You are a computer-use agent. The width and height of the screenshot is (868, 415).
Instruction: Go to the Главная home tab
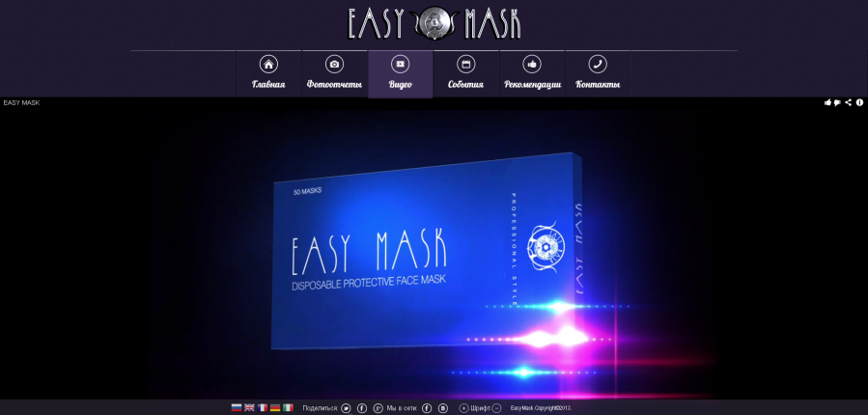point(268,74)
